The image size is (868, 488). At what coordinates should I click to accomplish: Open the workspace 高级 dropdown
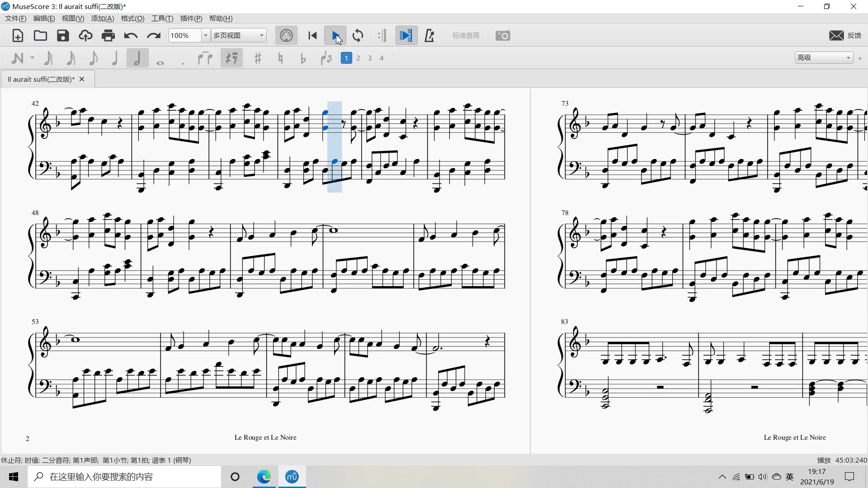point(824,57)
